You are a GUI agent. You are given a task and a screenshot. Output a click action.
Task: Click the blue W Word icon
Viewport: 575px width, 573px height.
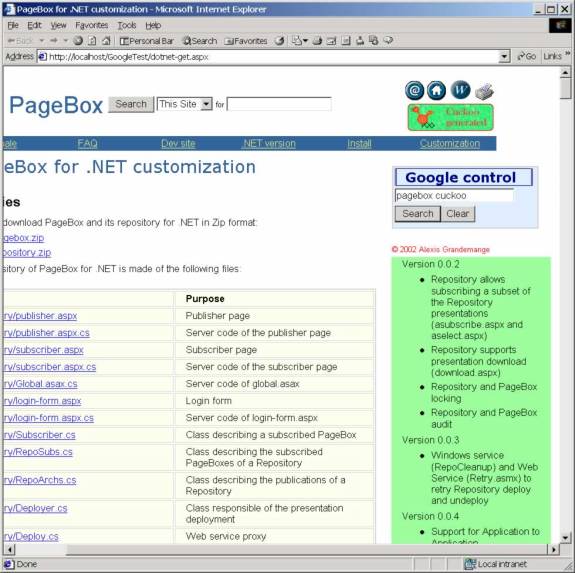click(x=460, y=89)
